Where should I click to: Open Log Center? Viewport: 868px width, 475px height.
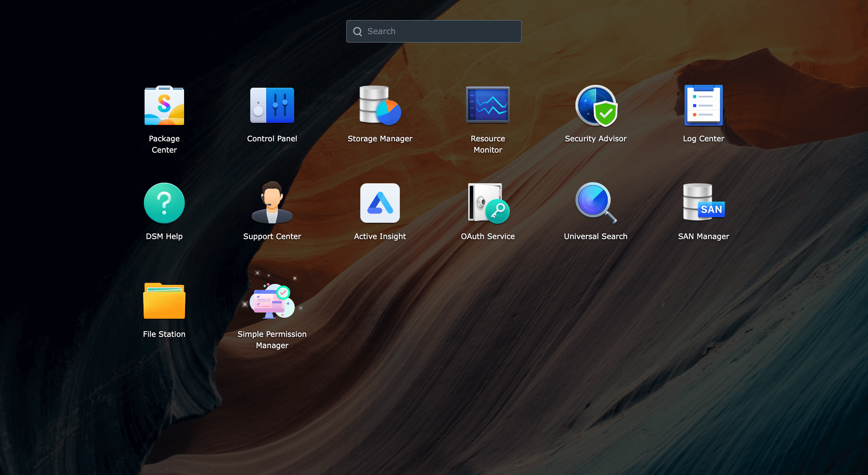tap(703, 106)
